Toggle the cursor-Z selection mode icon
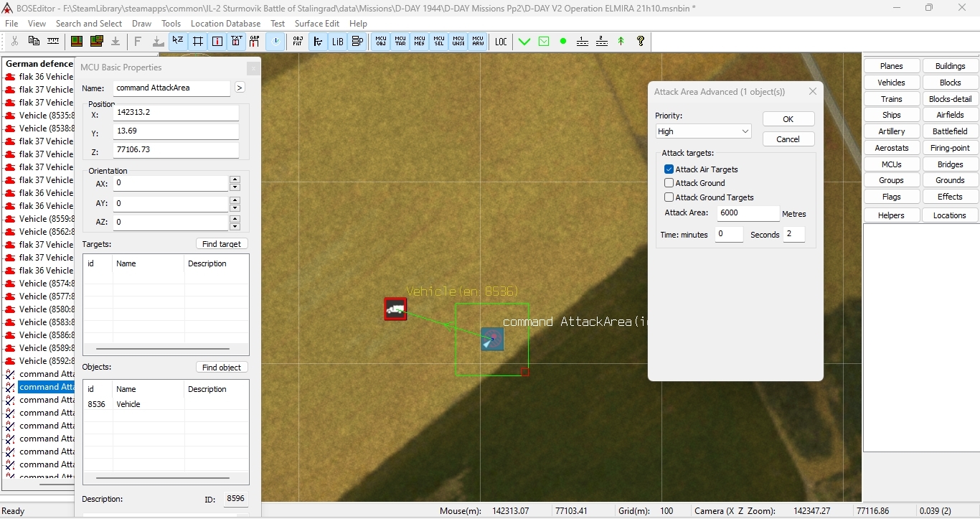The width and height of the screenshot is (980, 519). (x=178, y=42)
